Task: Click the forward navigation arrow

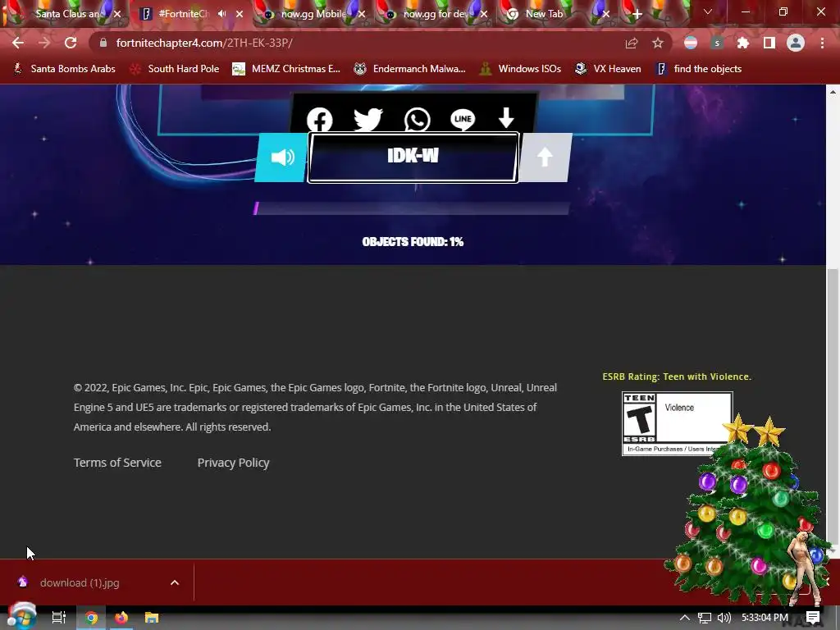Action: click(44, 43)
